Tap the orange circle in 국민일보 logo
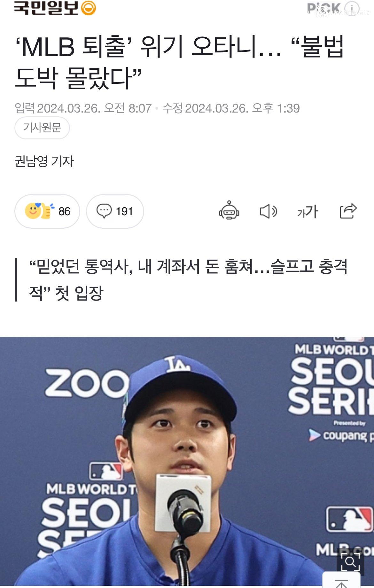 [x=88, y=9]
